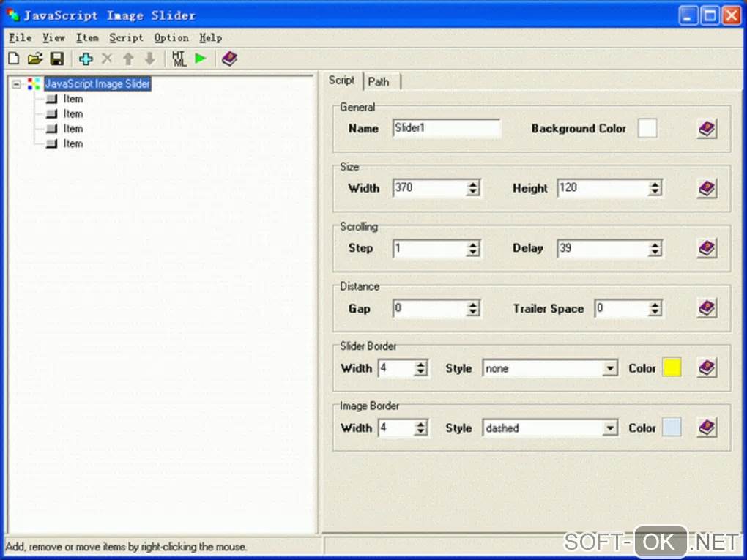747x560 pixels.
Task: Click the application icon in the title bar
Action: [x=13, y=15]
